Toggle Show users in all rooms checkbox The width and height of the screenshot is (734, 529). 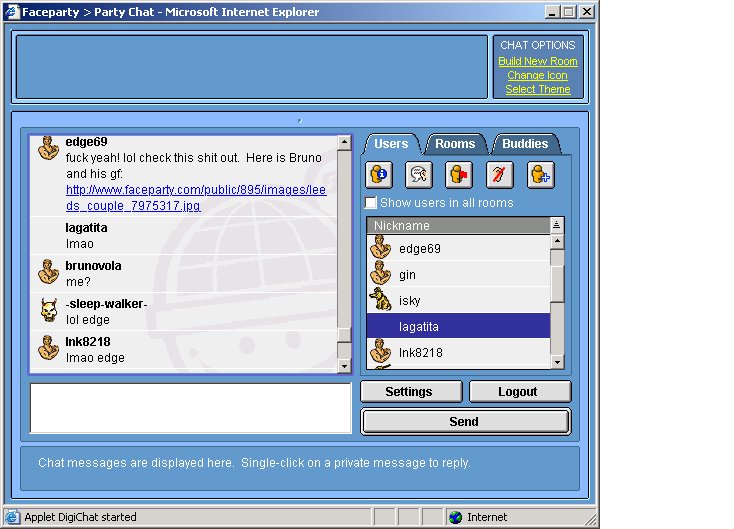370,203
